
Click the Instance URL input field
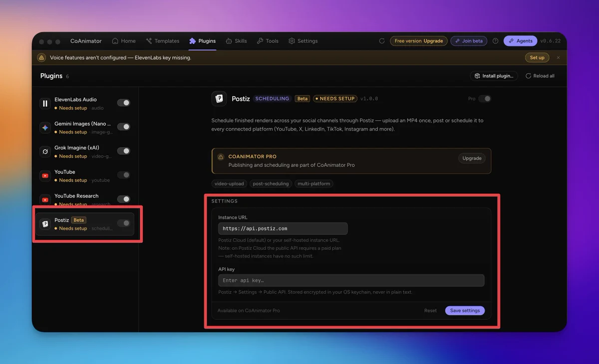283,228
